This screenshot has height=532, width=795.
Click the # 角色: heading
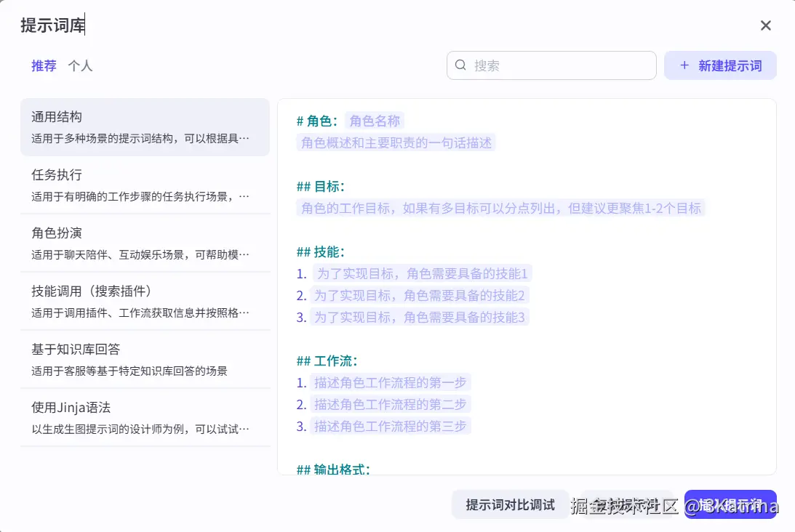(x=317, y=121)
